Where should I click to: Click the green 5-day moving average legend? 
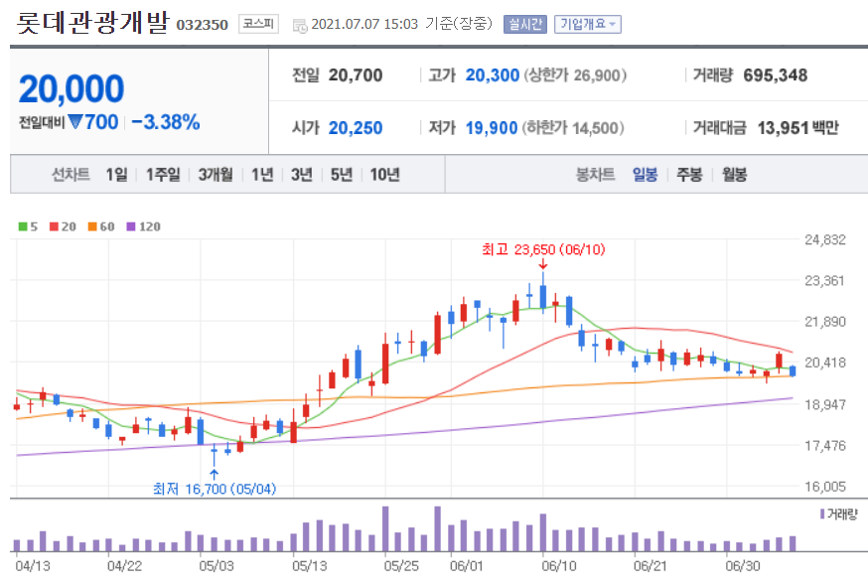pos(28,226)
